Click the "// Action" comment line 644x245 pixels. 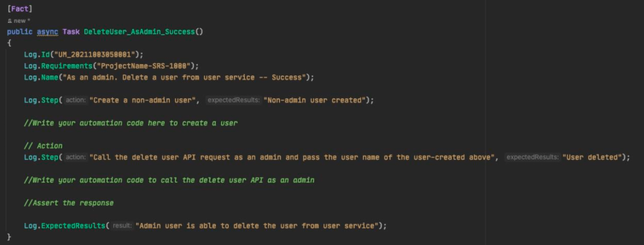43,146
